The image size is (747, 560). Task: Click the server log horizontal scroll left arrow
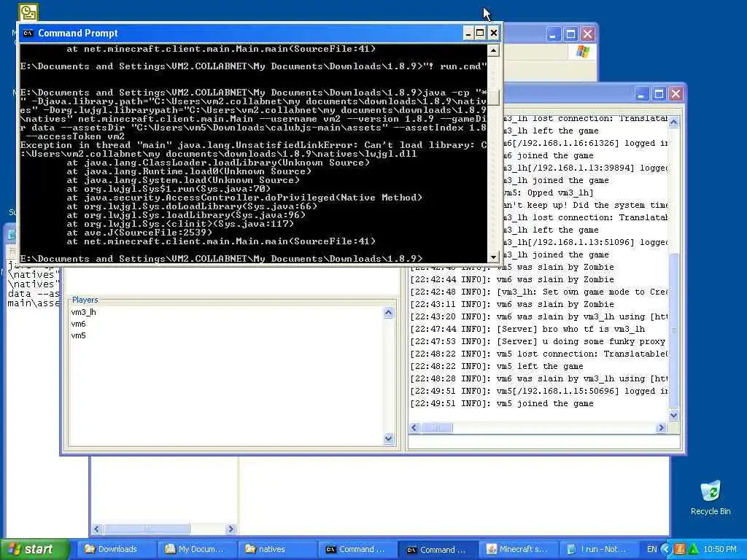(x=414, y=427)
